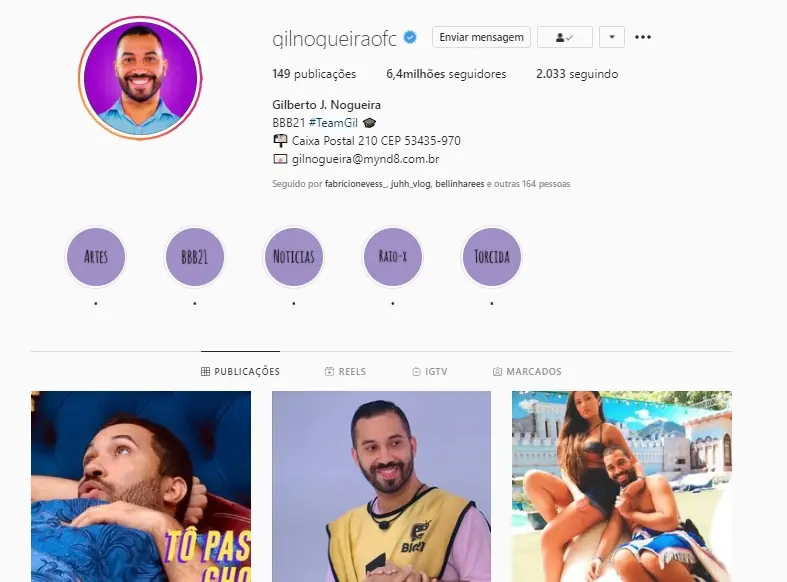Open the #TeamGil hashtag link
This screenshot has width=787, height=582.
click(333, 123)
